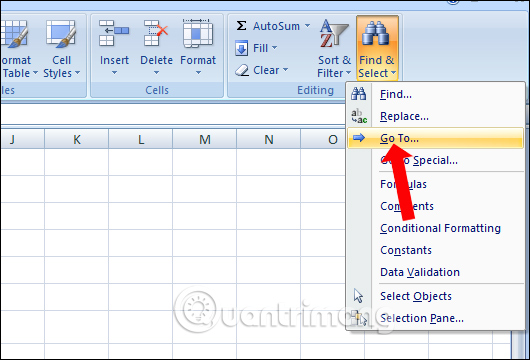Choose Conditional Formatting menu item

pos(435,228)
